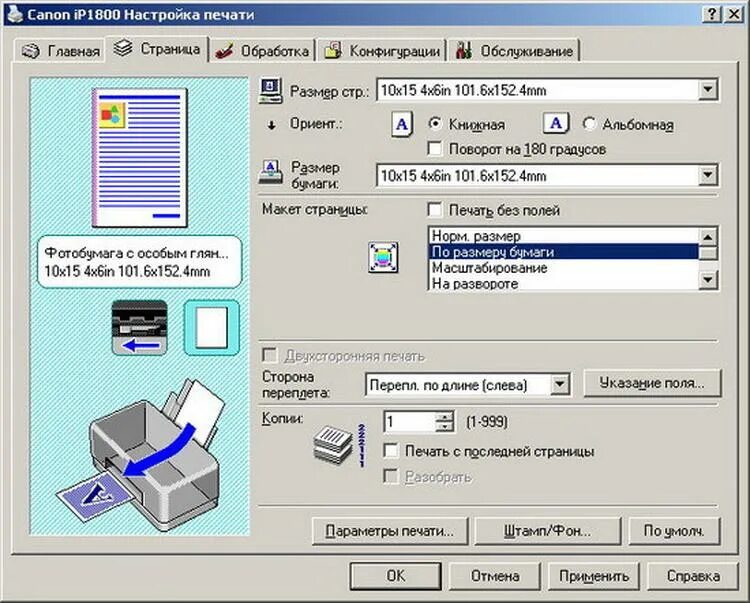This screenshot has height=603, width=750.
Task: Click the blank paper sheet icon
Action: 211,328
